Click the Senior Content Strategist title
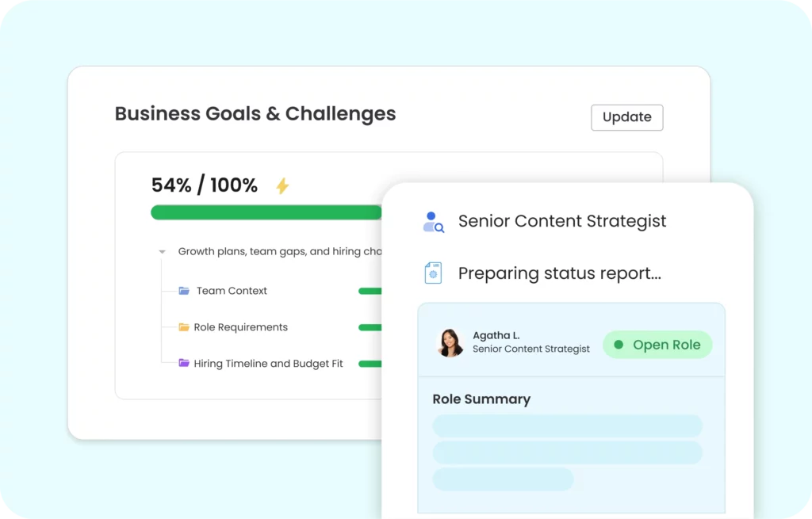 tap(562, 221)
